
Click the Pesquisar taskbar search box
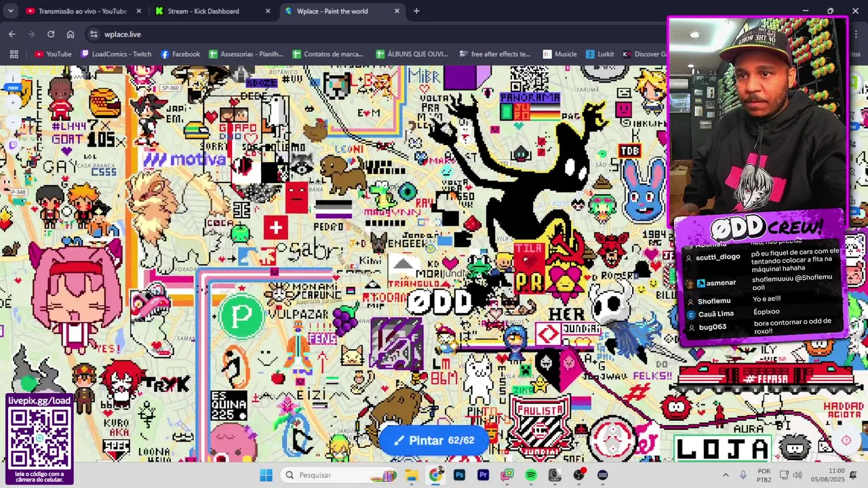340,475
